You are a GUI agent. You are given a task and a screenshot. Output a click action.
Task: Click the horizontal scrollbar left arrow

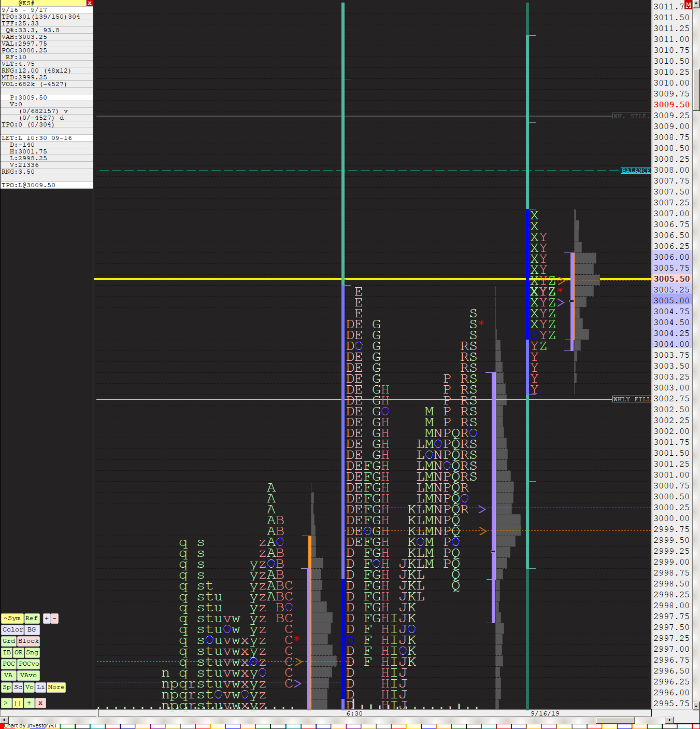(4, 720)
